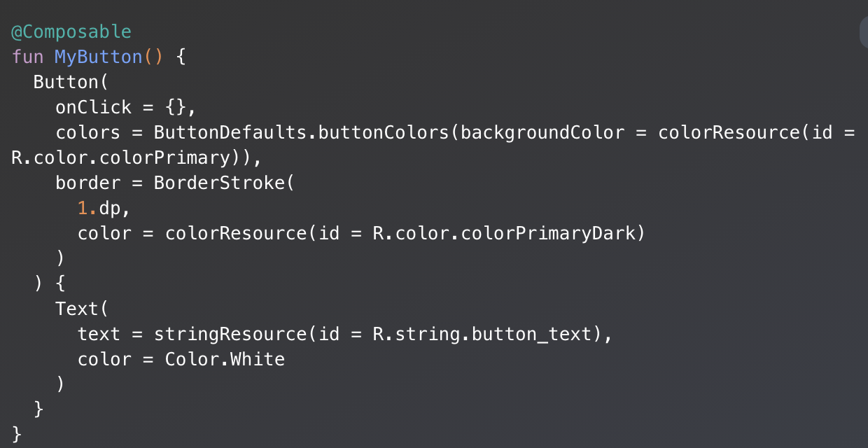The height and width of the screenshot is (448, 868).
Task: Click R.string.button_text reference
Action: pyautogui.click(x=482, y=334)
